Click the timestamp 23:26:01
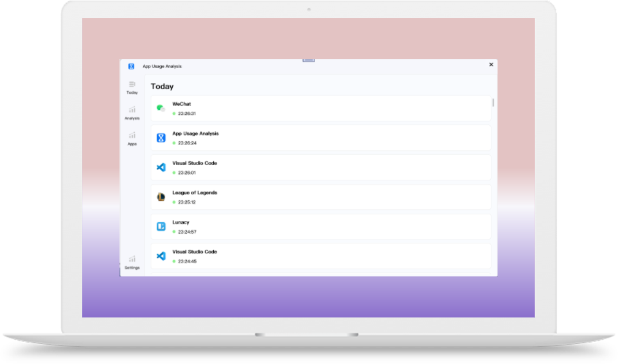The height and width of the screenshot is (364, 618). pyautogui.click(x=187, y=173)
